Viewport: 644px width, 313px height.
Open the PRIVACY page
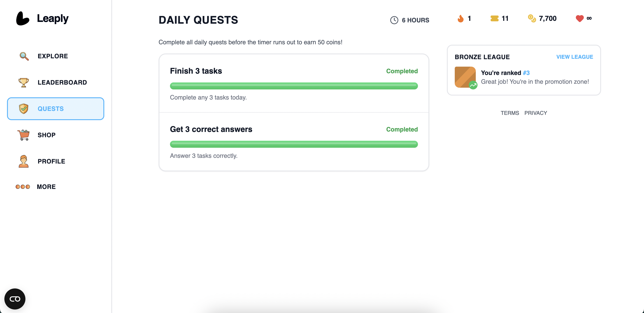(x=536, y=113)
